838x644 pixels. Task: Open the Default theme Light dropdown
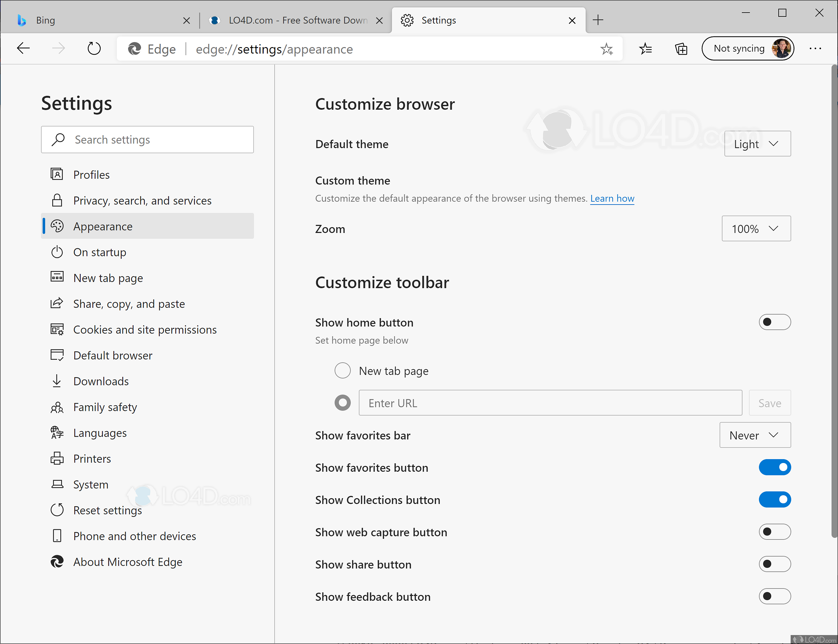click(757, 144)
